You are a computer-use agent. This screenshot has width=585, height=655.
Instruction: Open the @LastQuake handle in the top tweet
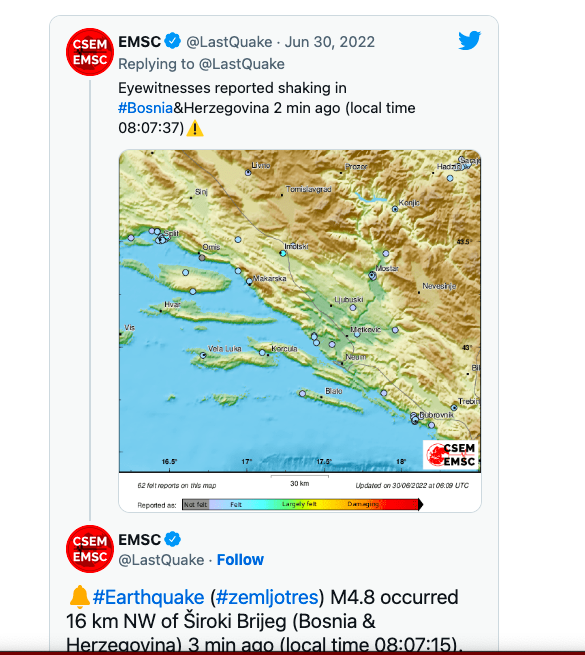pyautogui.click(x=229, y=42)
